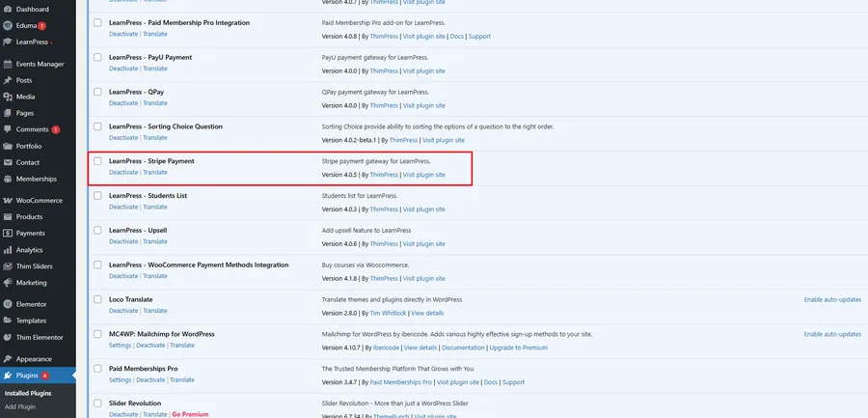Image resolution: width=868 pixels, height=418 pixels.
Task: Click the Elementor icon in sidebar
Action: pyautogui.click(x=8, y=304)
